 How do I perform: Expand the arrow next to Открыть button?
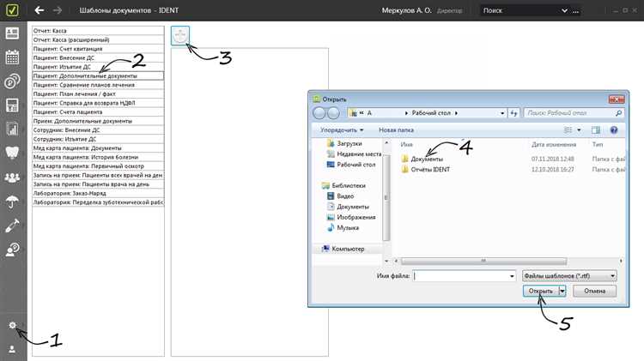coord(562,292)
